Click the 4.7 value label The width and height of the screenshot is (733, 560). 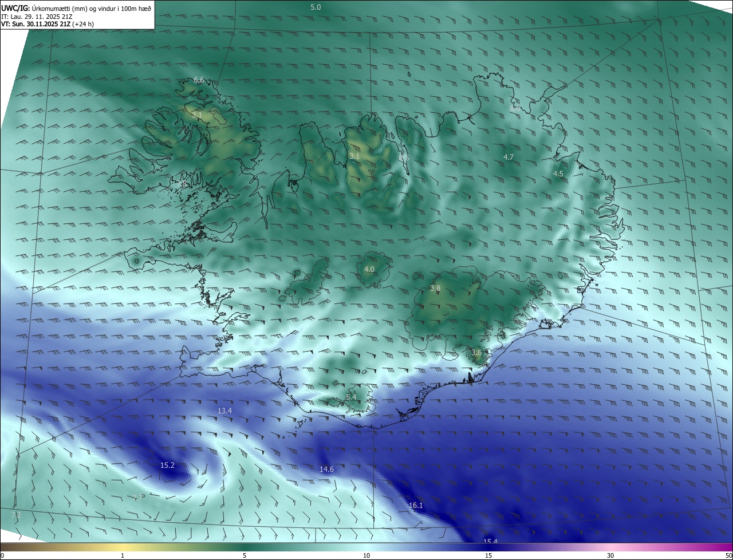(x=509, y=157)
